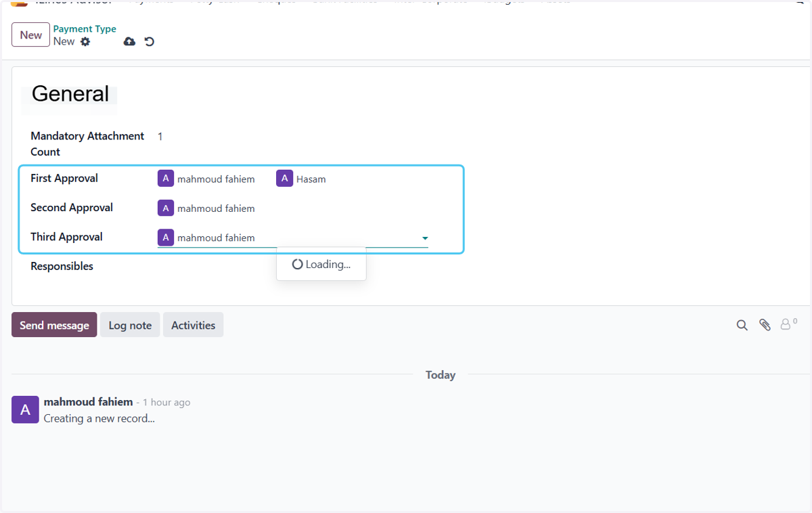This screenshot has width=812, height=513.
Task: Discard changes with the undo arrow icon
Action: (150, 42)
